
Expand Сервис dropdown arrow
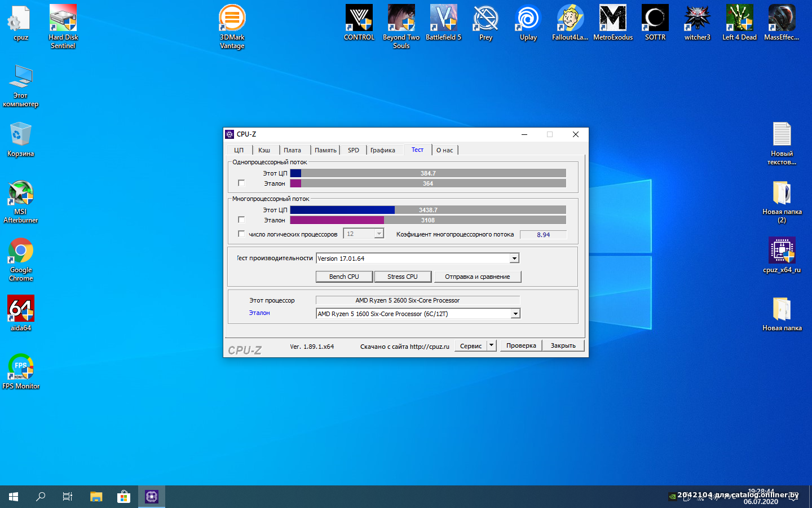(x=491, y=345)
